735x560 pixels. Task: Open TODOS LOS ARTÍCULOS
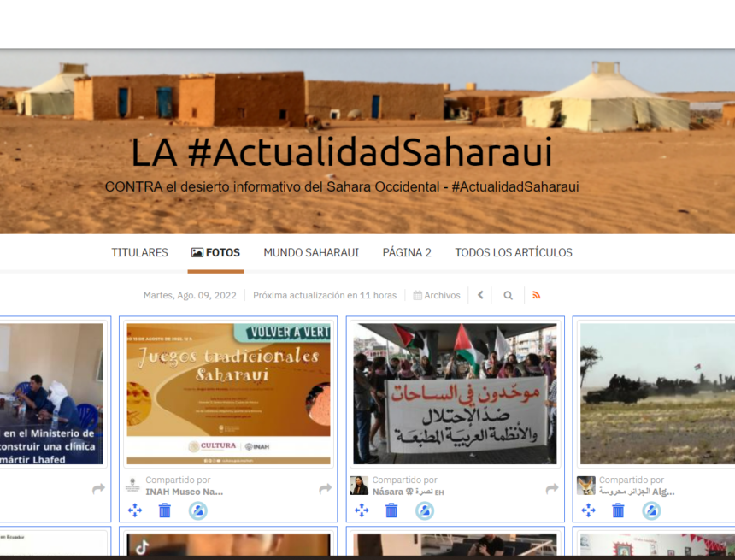[x=513, y=252]
